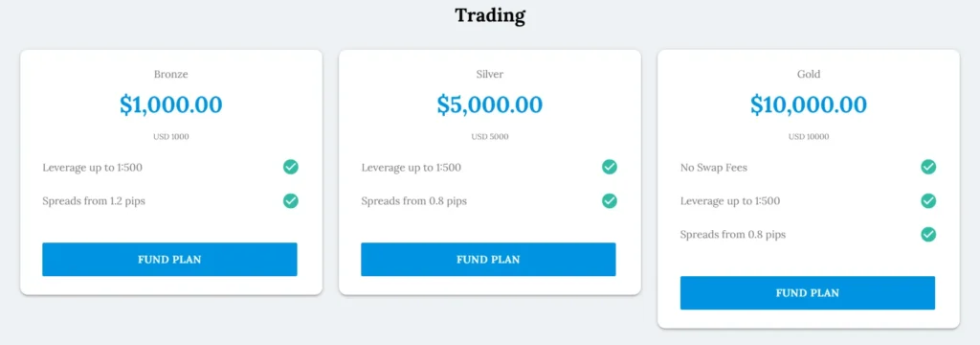Click the Gold plan FUND PLAN button
980x345 pixels.
coord(808,292)
